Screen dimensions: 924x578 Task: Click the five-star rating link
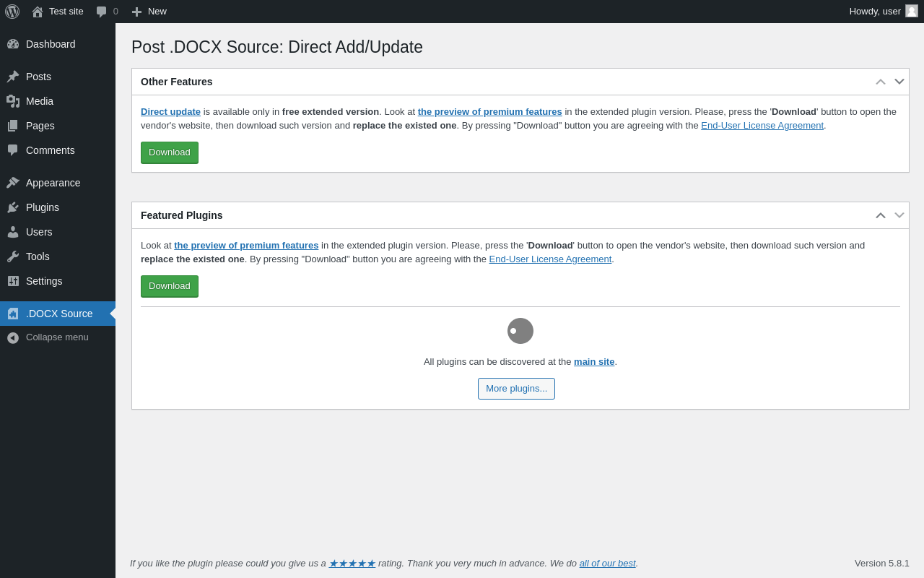point(352,564)
